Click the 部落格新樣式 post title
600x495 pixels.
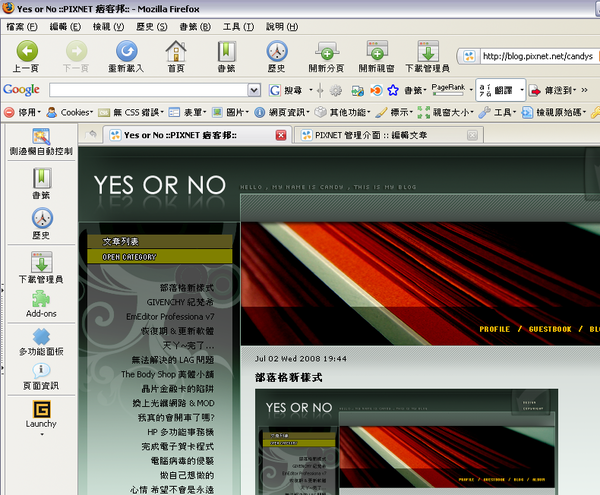(289, 378)
